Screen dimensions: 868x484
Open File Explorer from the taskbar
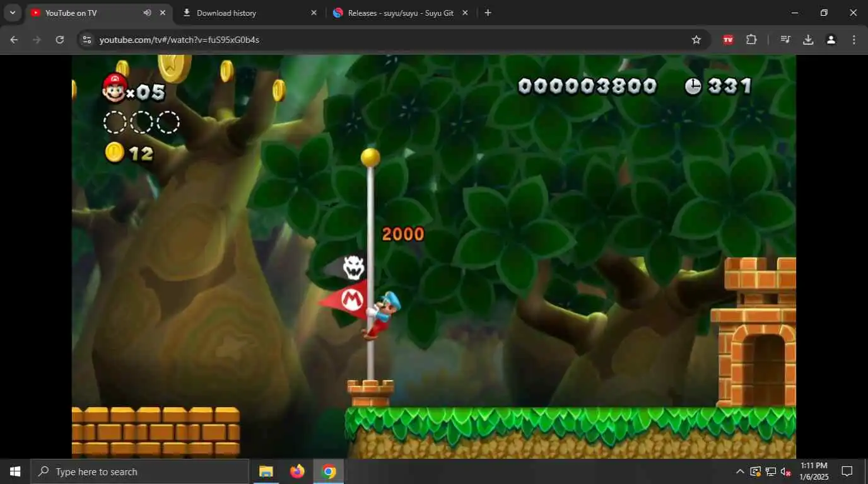[x=266, y=471]
